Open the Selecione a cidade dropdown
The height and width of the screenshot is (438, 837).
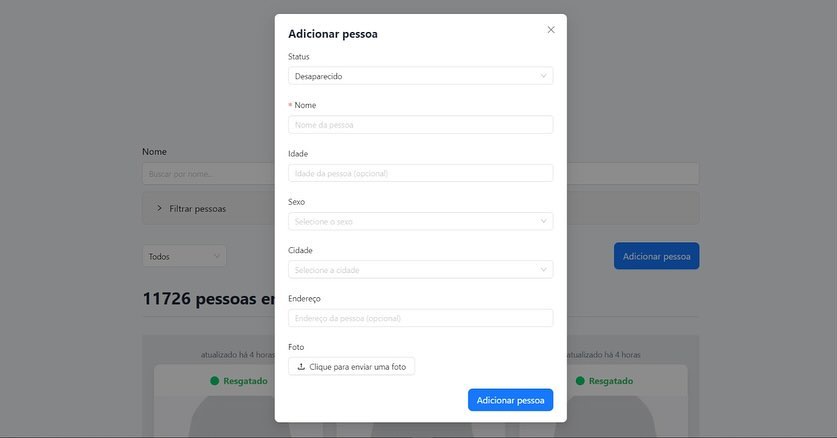[421, 269]
